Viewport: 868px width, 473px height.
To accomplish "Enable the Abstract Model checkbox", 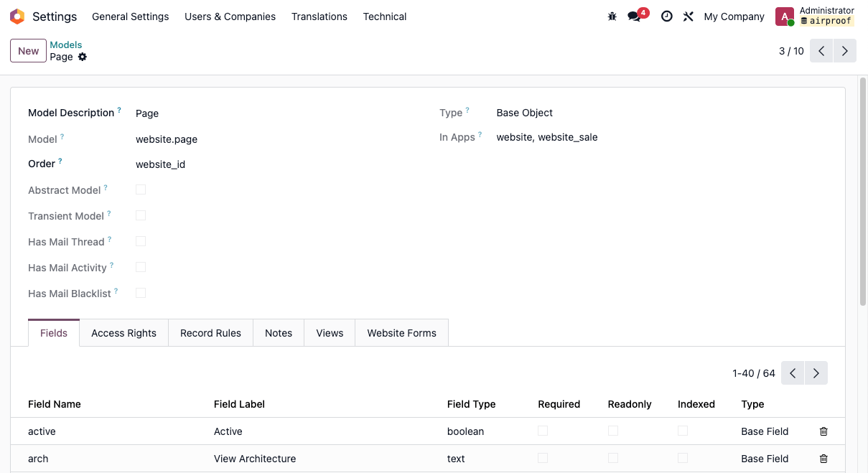I will (x=141, y=189).
